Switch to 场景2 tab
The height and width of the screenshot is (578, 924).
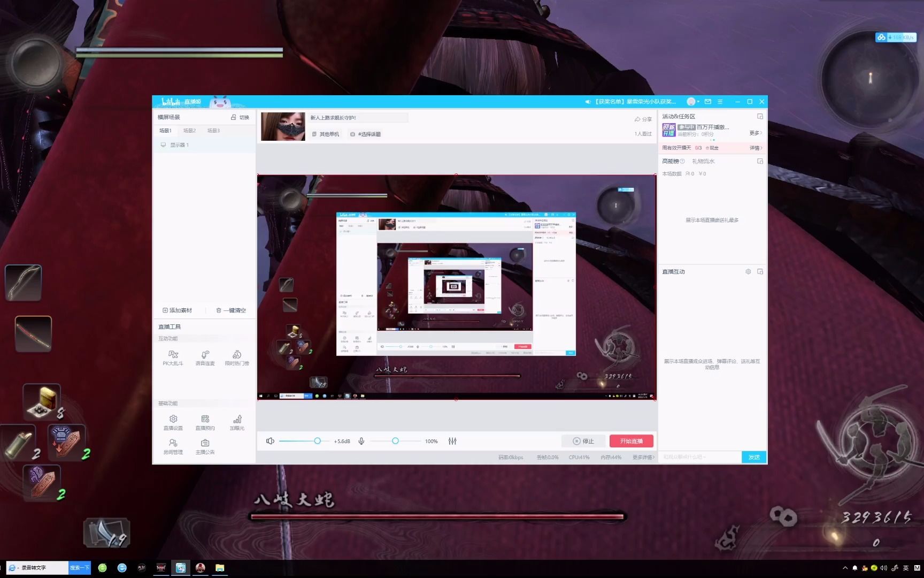coord(189,131)
